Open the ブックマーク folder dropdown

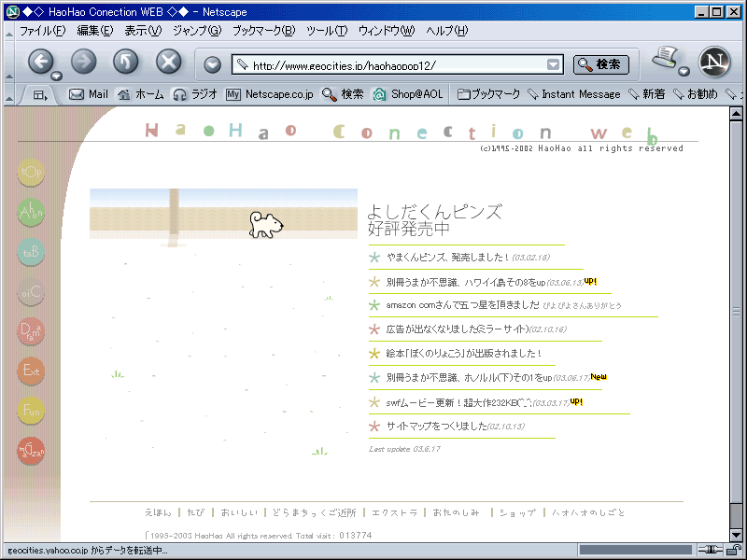point(488,94)
